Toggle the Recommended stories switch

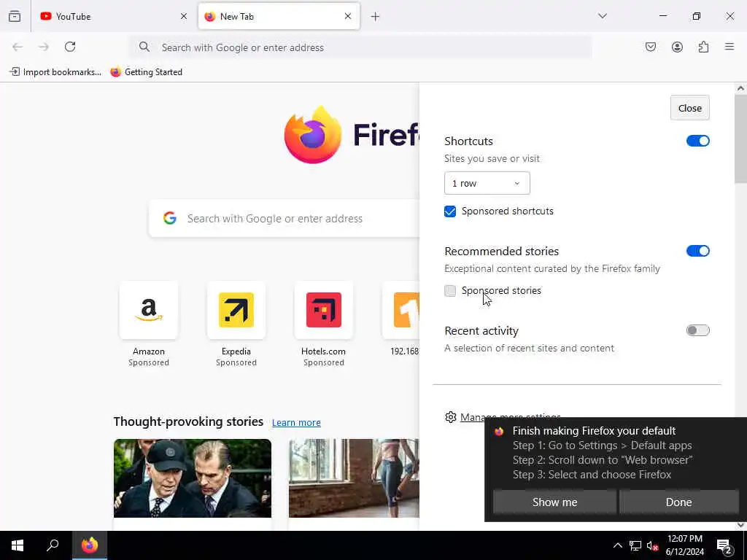point(697,251)
